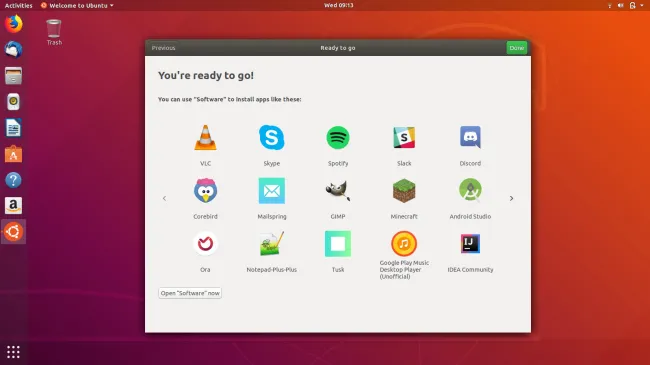
Task: Open the Android Studio icon
Action: [470, 190]
